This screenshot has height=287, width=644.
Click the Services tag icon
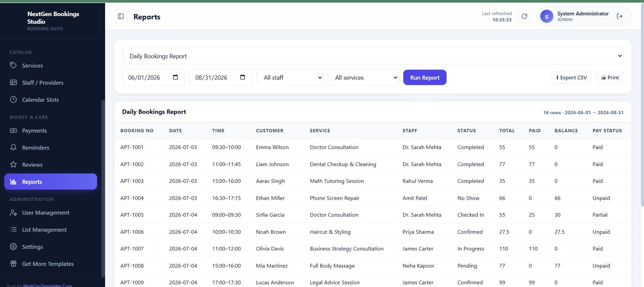[x=13, y=66]
